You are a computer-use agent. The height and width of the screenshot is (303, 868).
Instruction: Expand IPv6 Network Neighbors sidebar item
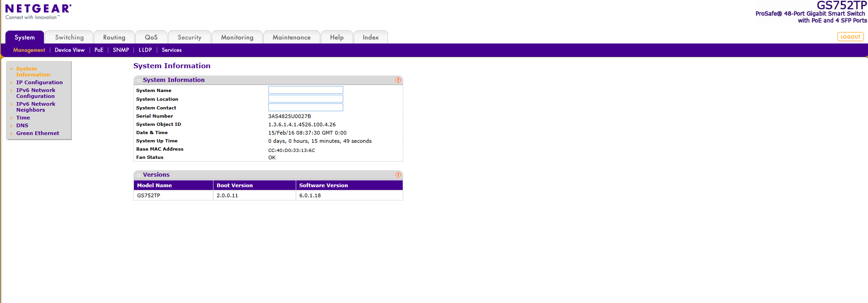pos(36,107)
